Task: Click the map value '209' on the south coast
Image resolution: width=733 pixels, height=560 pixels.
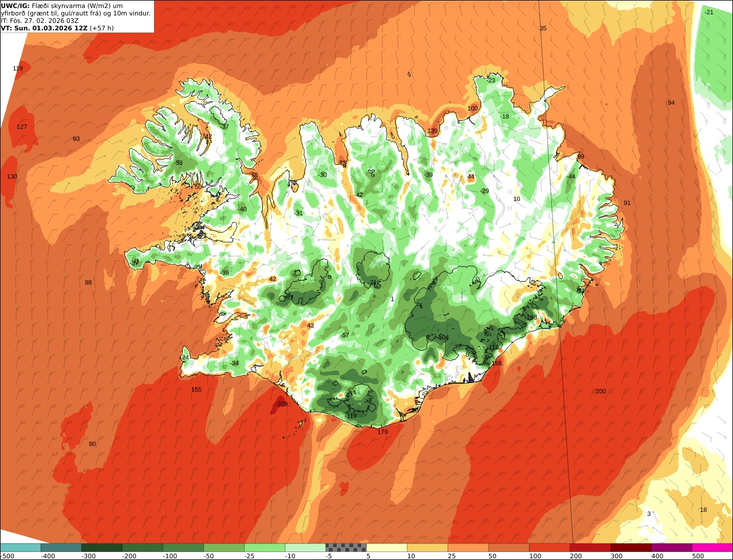Action: (282, 404)
